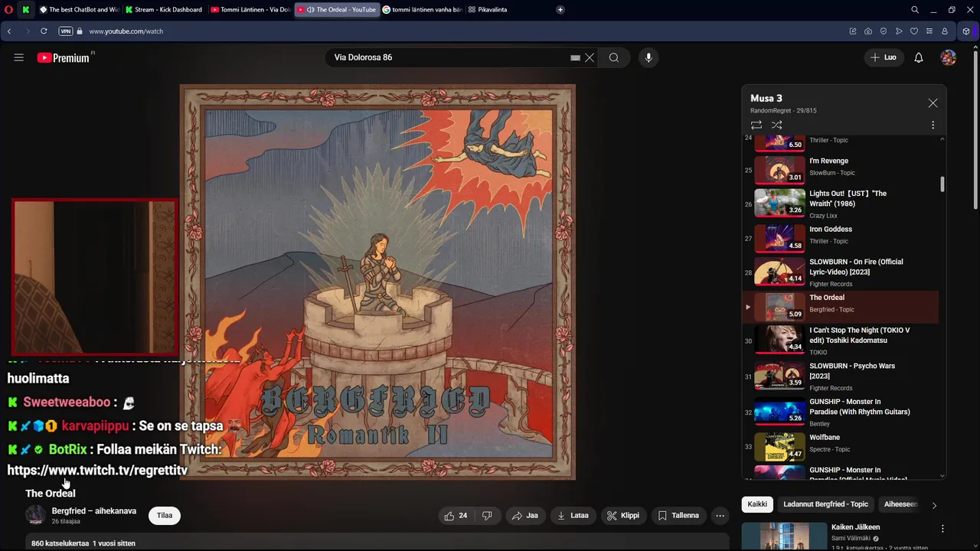Viewport: 980px width, 551px height.
Task: Click the page vertical scrollbar
Action: tap(975, 130)
